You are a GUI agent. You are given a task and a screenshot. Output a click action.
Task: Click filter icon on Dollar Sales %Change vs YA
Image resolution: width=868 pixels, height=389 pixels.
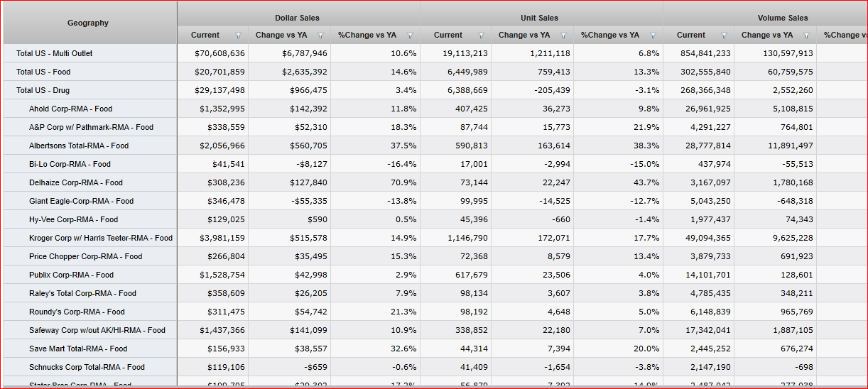(410, 35)
